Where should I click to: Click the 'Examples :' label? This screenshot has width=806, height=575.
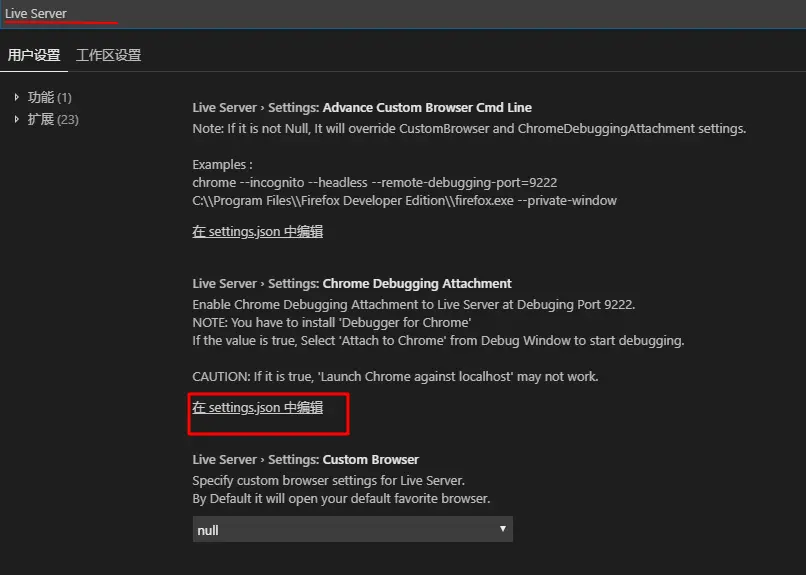222,164
